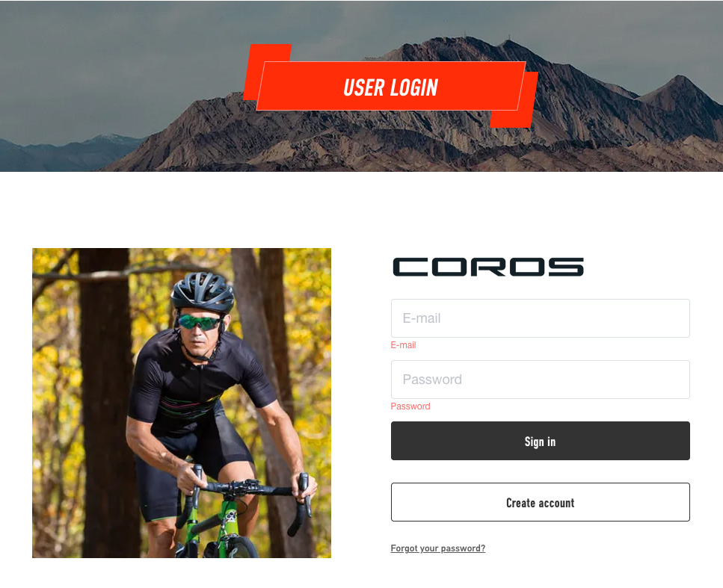Click the letter C of COROS logo
This screenshot has width=723, height=588.
click(x=410, y=267)
